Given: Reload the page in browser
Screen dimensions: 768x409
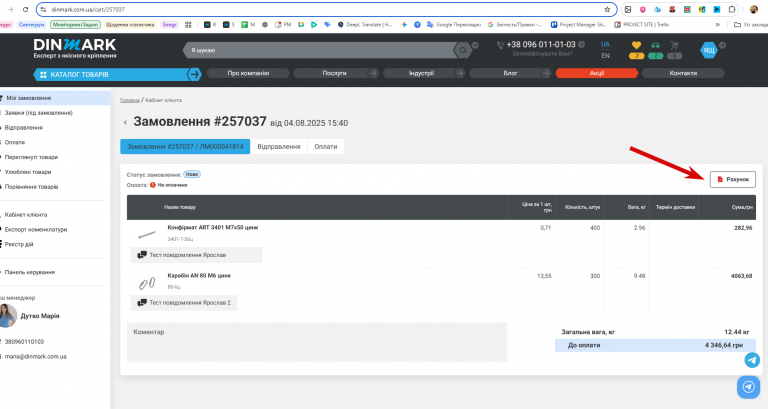Looking at the screenshot, I should pyautogui.click(x=25, y=9).
